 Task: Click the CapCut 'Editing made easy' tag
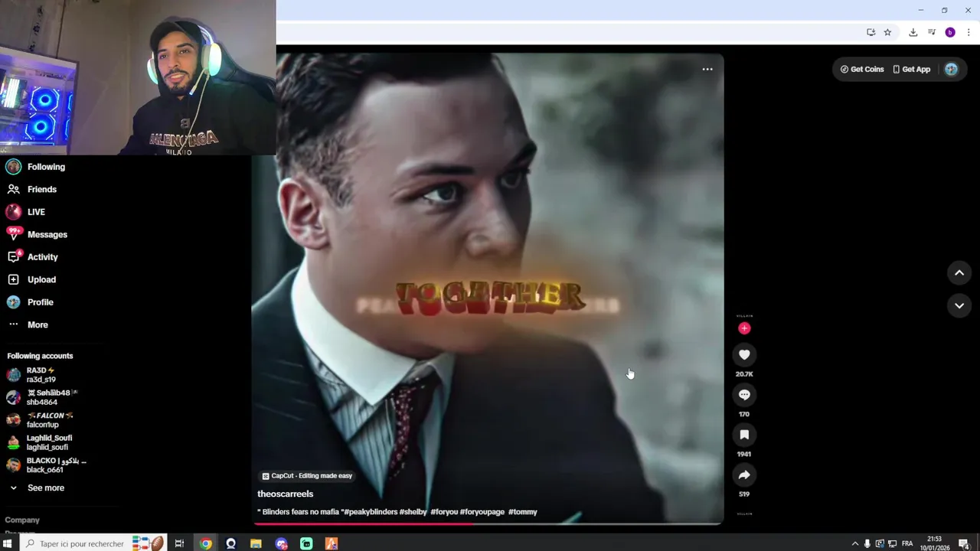pyautogui.click(x=307, y=476)
